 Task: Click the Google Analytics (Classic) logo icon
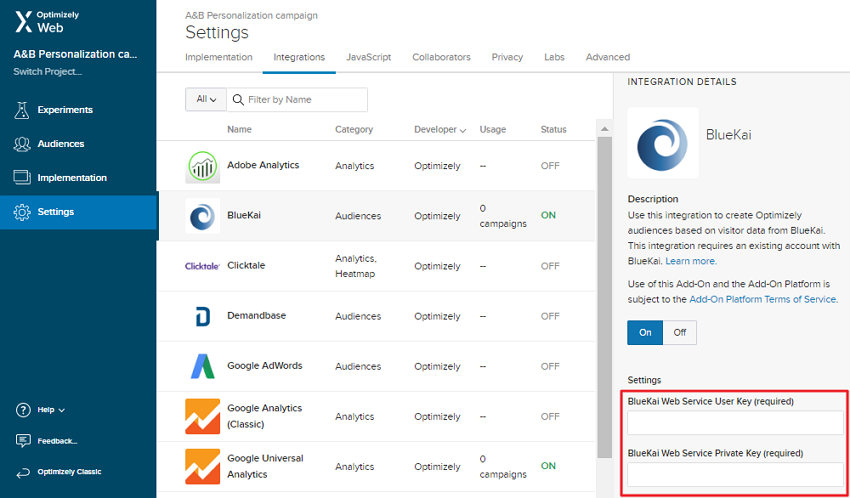[202, 416]
